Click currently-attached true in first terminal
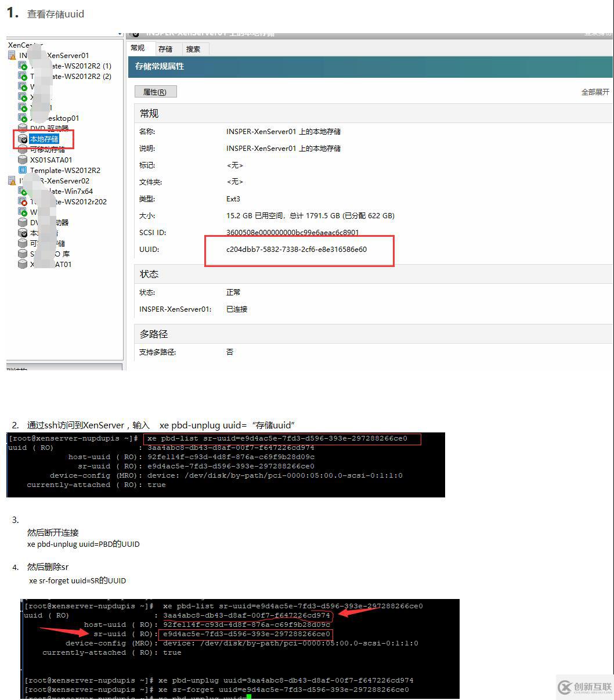 pos(96,485)
